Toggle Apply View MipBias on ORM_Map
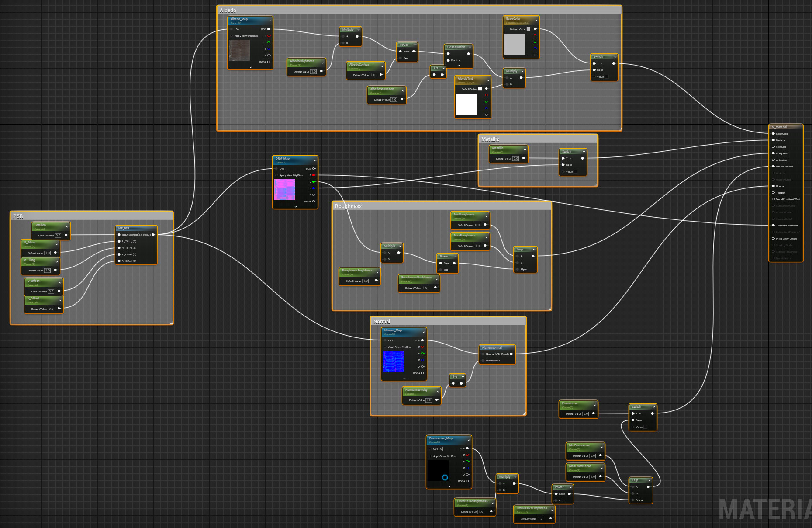812x528 pixels. click(x=276, y=175)
